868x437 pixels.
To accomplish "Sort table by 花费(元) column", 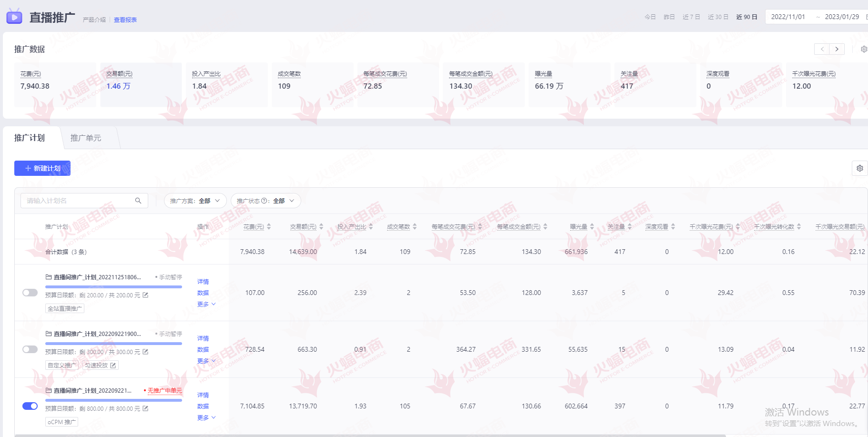I will coord(269,227).
